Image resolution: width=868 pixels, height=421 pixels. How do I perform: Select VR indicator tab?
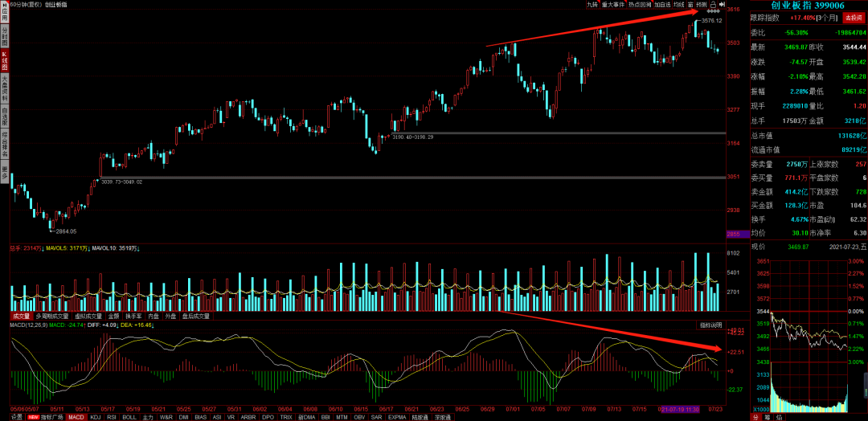click(231, 417)
